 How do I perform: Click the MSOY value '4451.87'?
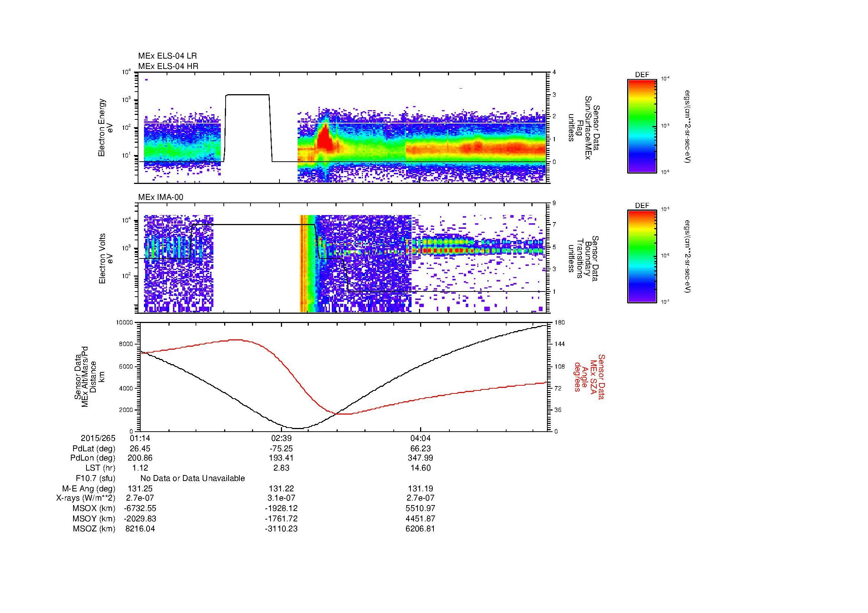click(x=420, y=518)
